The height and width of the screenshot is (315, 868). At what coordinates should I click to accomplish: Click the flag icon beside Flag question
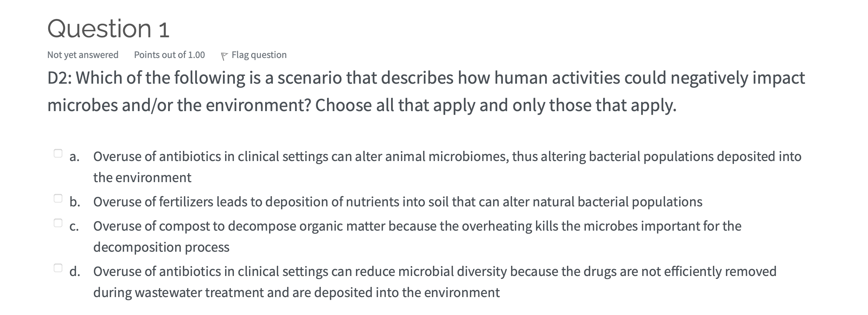[224, 56]
